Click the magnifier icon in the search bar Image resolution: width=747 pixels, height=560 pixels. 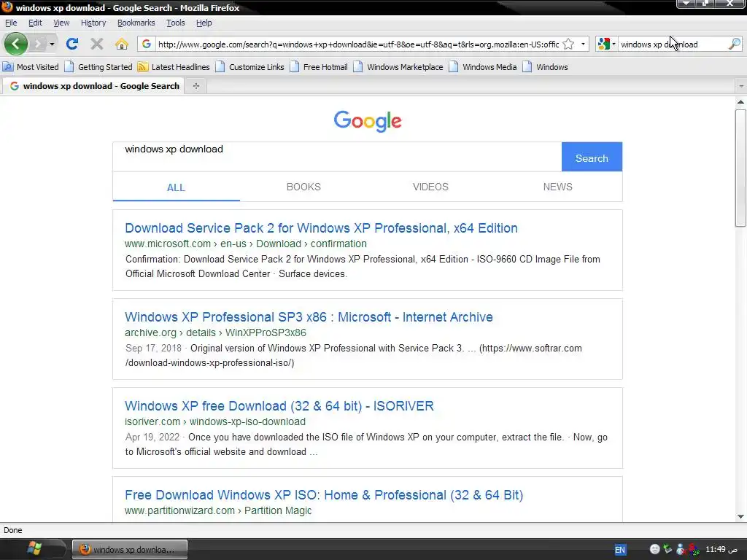tap(735, 44)
